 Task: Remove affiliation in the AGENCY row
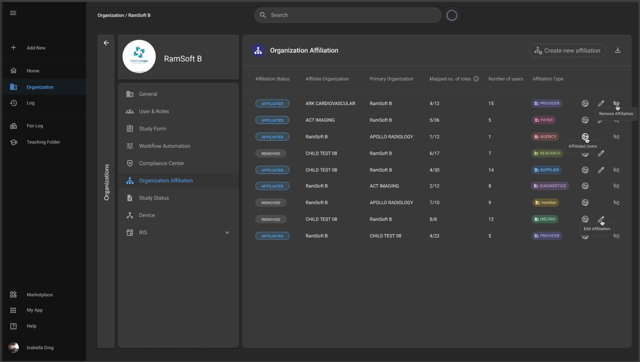(x=616, y=137)
